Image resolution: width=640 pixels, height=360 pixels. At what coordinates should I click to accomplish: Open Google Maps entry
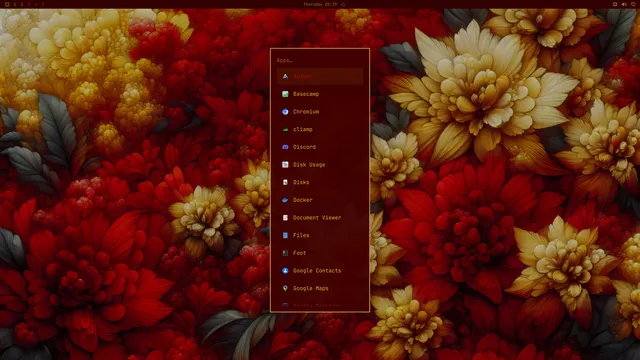(320, 288)
